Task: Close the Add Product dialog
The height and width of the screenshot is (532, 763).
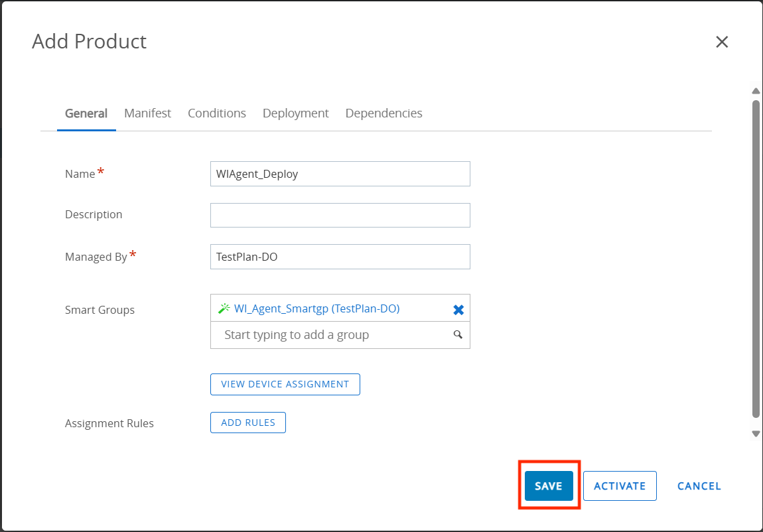Action: pyautogui.click(x=722, y=42)
